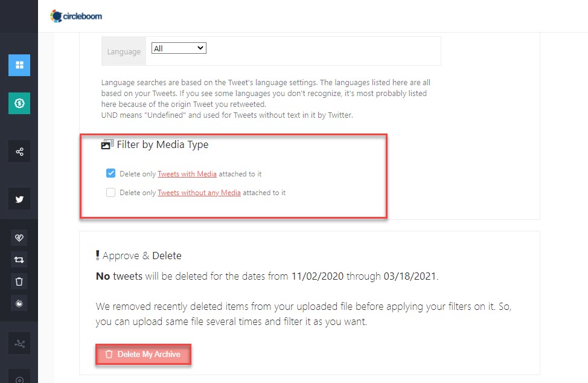Open the dashboard grid icon in sidebar
The image size is (588, 383).
19,65
